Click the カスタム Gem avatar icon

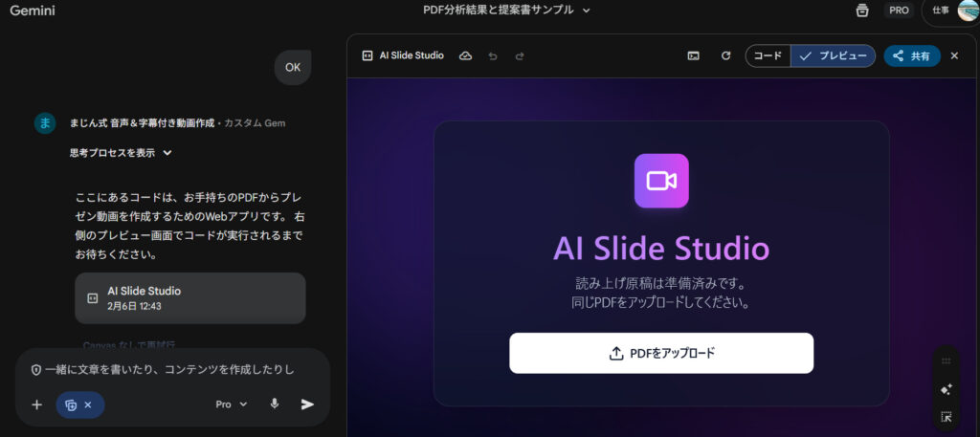pos(45,123)
